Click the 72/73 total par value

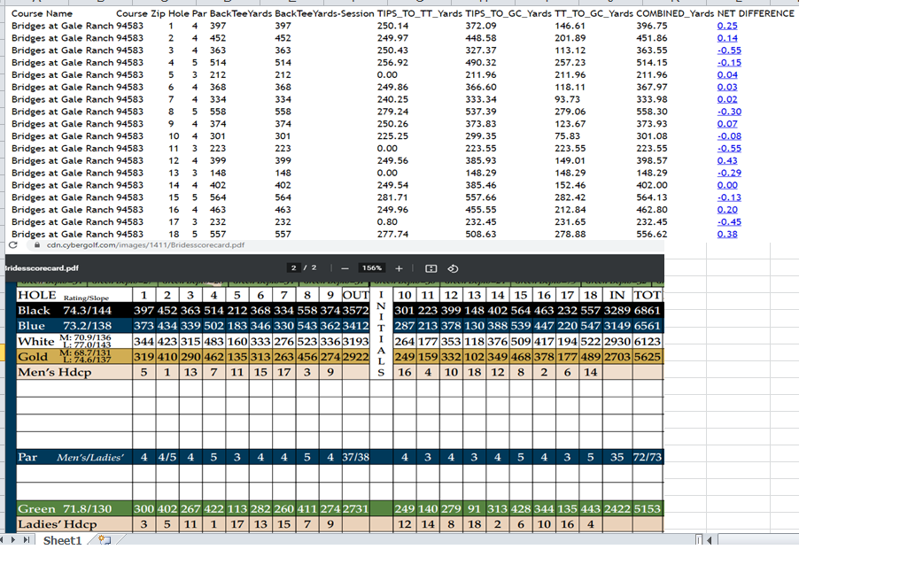click(x=648, y=457)
